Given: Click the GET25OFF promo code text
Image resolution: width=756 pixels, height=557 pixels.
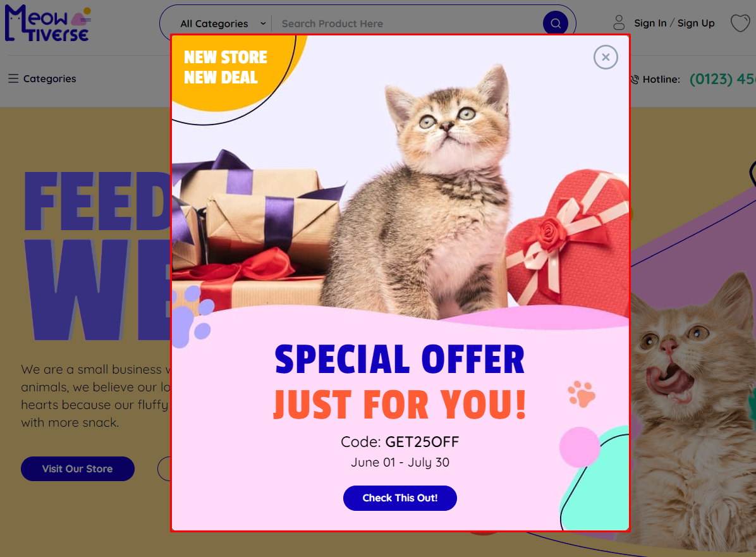Looking at the screenshot, I should (x=422, y=442).
